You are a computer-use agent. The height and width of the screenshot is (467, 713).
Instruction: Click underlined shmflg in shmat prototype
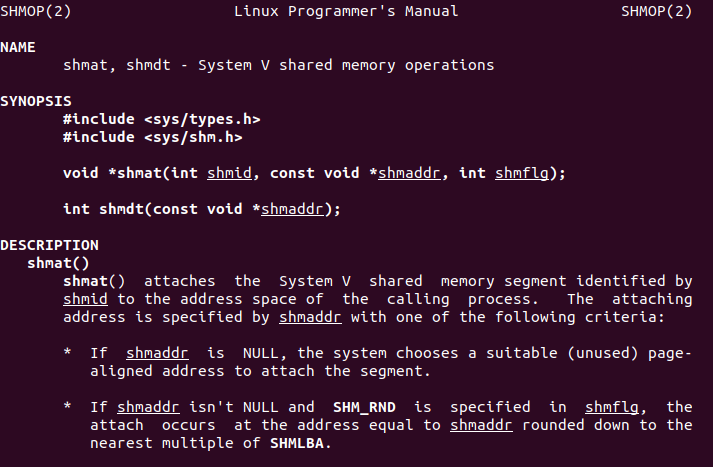click(x=522, y=173)
